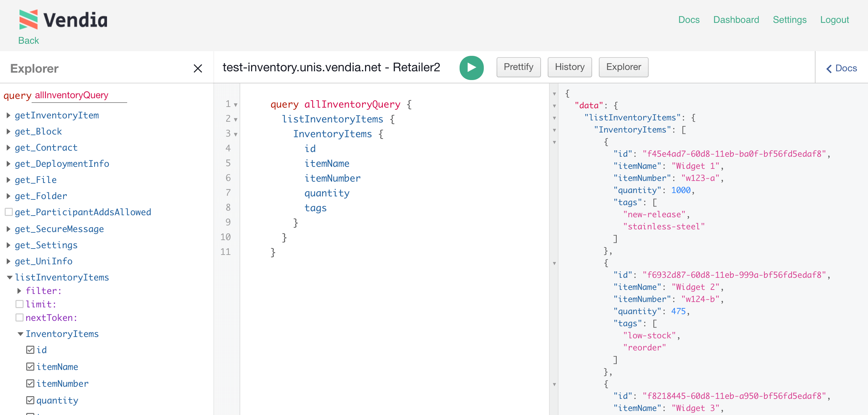This screenshot has height=415, width=868.
Task: Click the "w124-b" itemNumber value
Action: [x=700, y=299]
